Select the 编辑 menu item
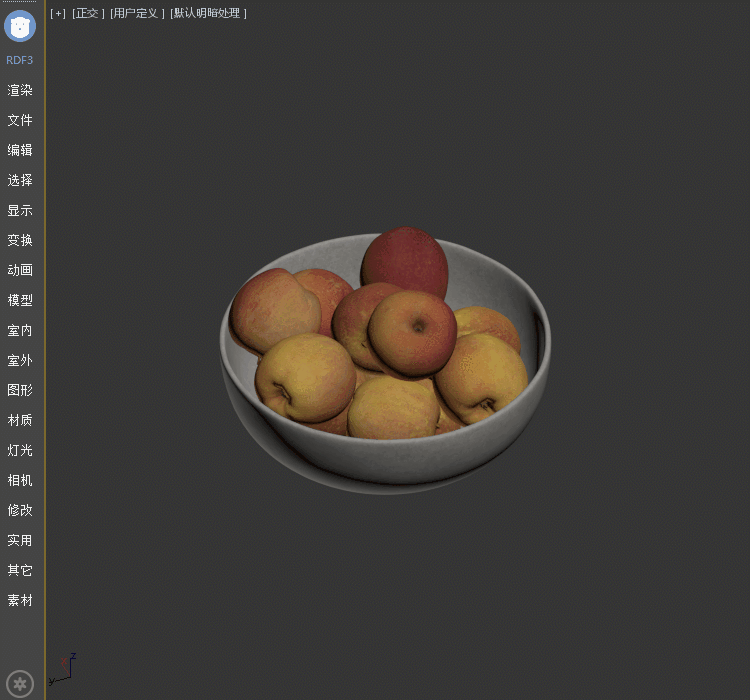 [x=20, y=150]
